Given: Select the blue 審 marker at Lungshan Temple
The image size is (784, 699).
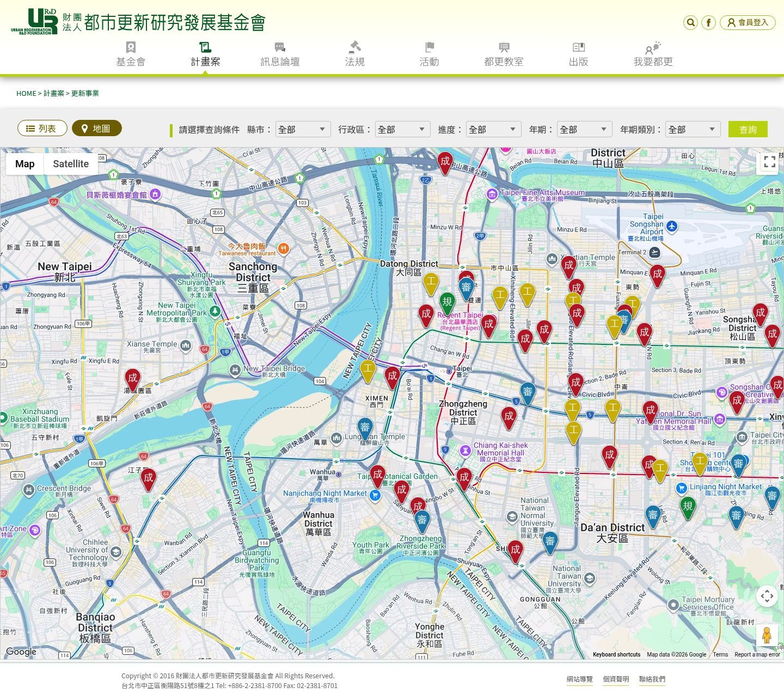Looking at the screenshot, I should coord(365,429).
